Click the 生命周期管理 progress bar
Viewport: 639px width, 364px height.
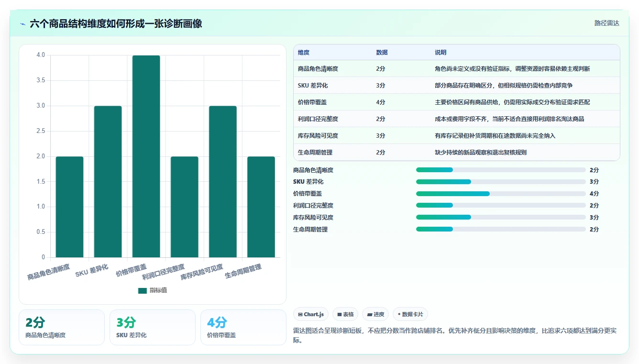pyautogui.click(x=501, y=229)
